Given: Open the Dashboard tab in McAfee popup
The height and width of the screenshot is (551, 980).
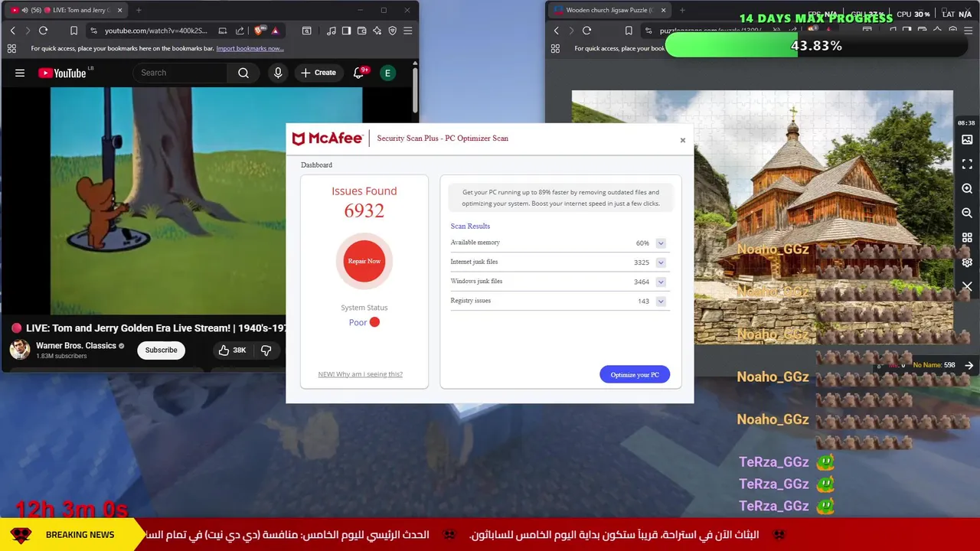Looking at the screenshot, I should (316, 165).
